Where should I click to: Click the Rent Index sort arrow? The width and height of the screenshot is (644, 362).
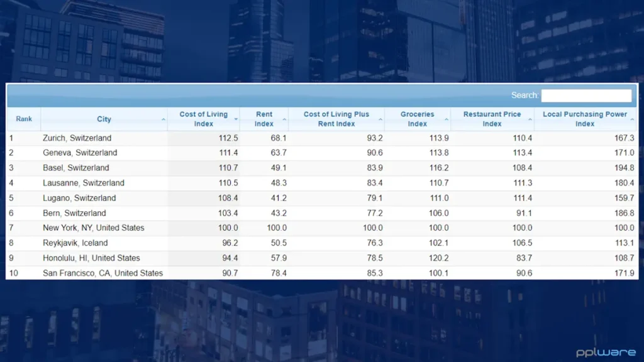[284, 119]
